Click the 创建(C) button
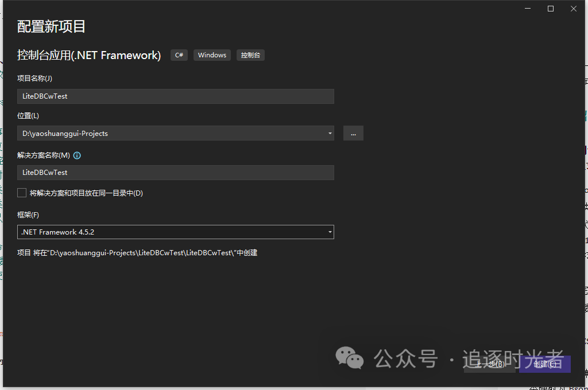588x390 pixels. pyautogui.click(x=544, y=364)
